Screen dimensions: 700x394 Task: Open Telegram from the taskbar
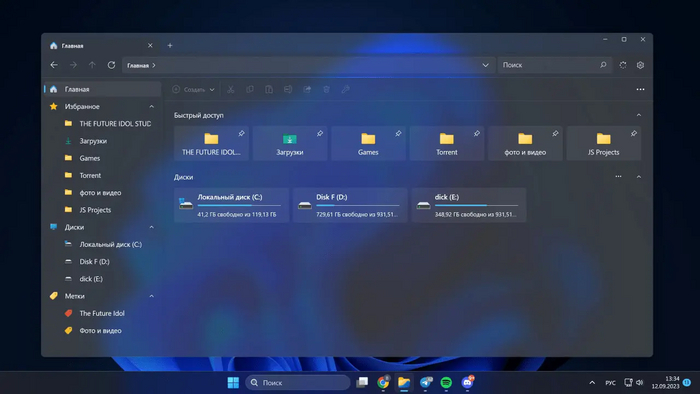(425, 382)
